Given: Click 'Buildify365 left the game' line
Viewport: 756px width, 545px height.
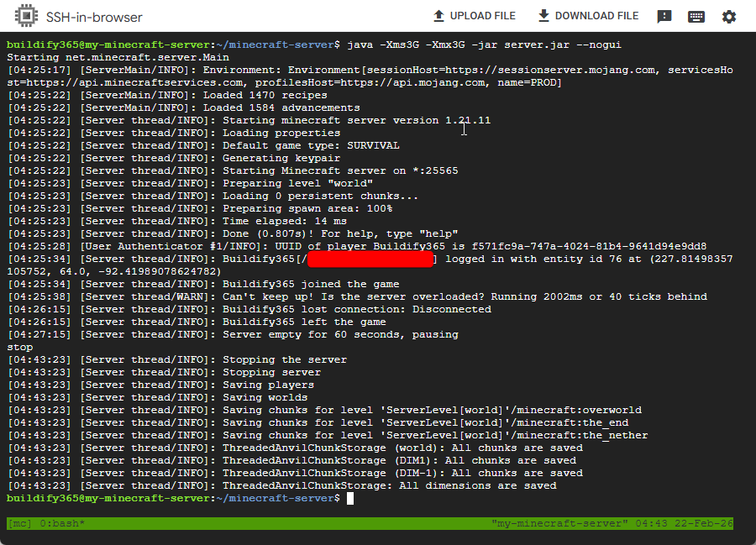Looking at the screenshot, I should point(197,322).
